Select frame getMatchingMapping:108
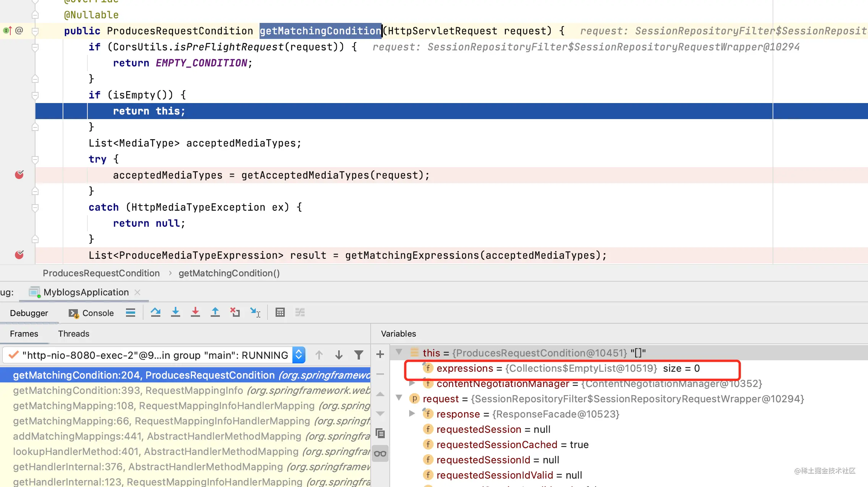The width and height of the screenshot is (868, 487). coord(185,406)
